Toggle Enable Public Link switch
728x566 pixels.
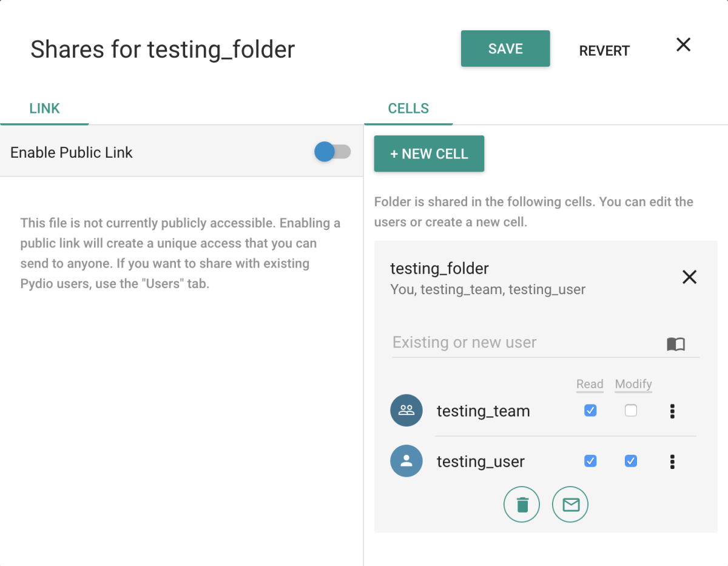click(332, 152)
